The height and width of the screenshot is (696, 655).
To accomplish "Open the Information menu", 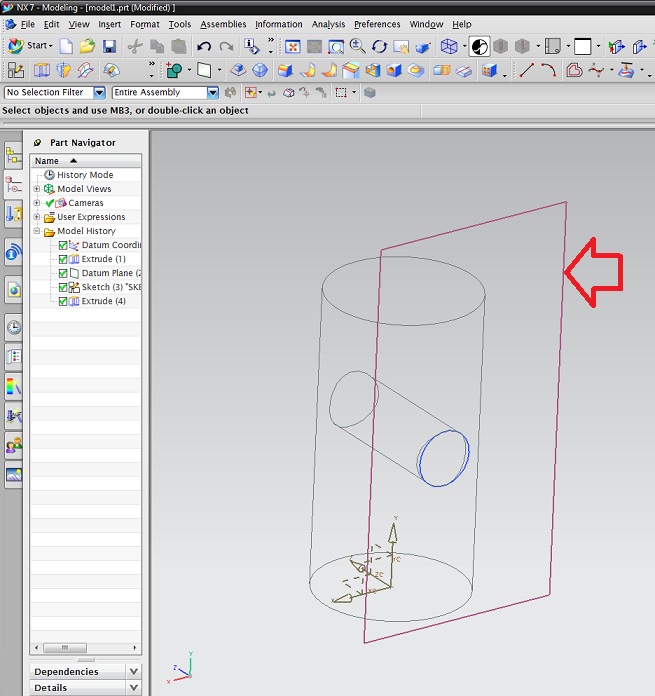I will coord(279,24).
